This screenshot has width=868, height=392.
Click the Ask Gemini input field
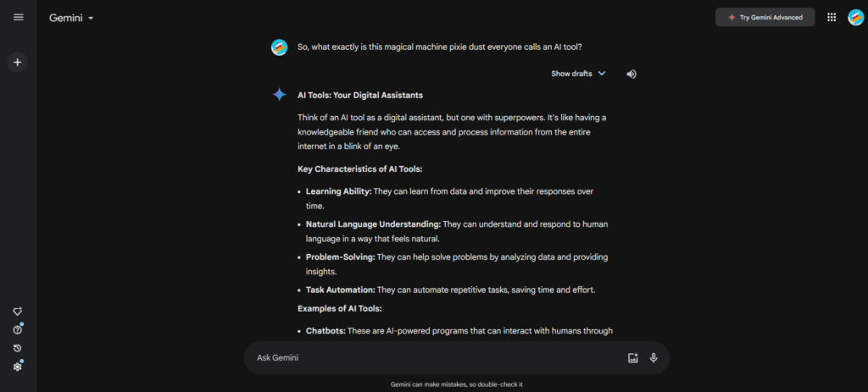coord(432,358)
